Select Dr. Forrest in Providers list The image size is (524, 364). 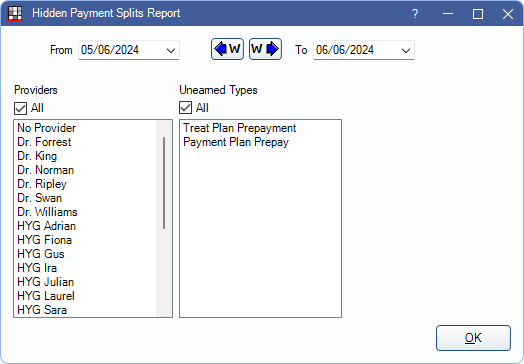point(85,142)
